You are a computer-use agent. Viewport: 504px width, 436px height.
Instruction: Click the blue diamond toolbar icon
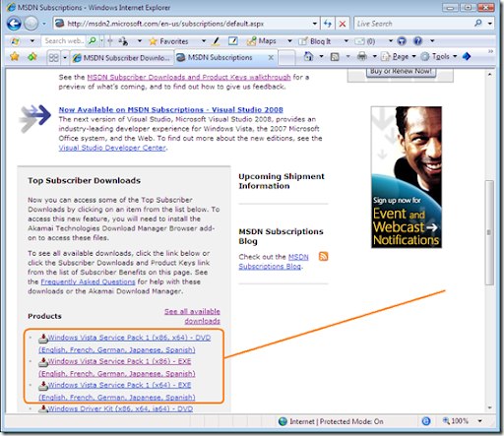point(467,56)
